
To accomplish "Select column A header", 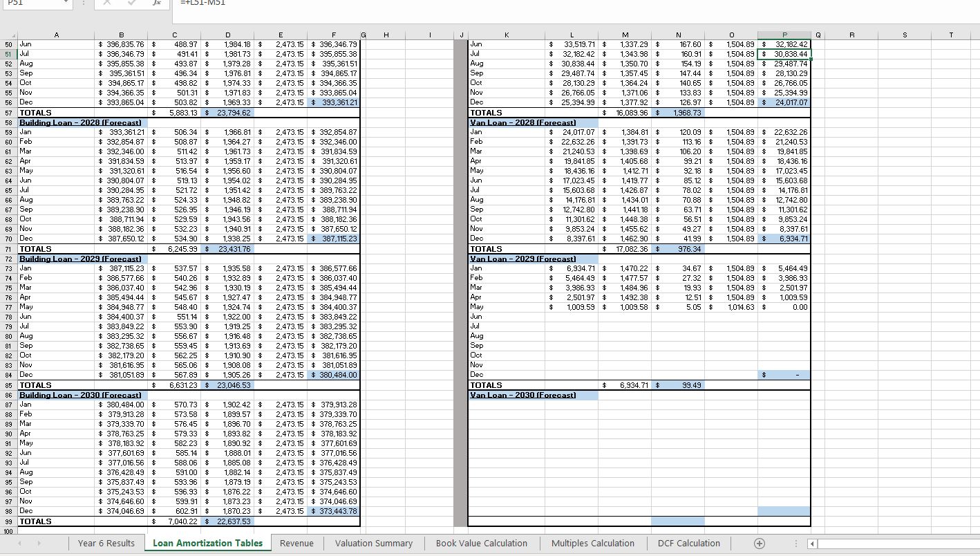I will point(57,35).
